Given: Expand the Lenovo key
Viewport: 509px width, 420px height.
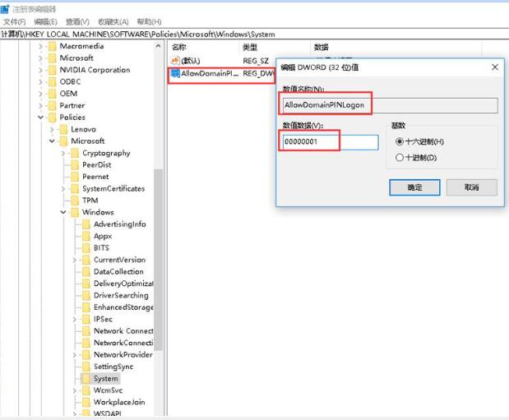Looking at the screenshot, I should point(52,130).
